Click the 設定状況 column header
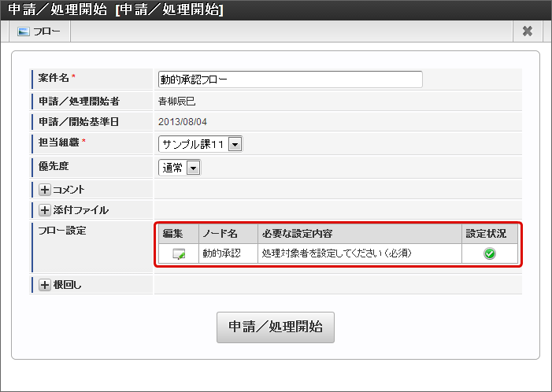The height and width of the screenshot is (392, 552). click(490, 234)
